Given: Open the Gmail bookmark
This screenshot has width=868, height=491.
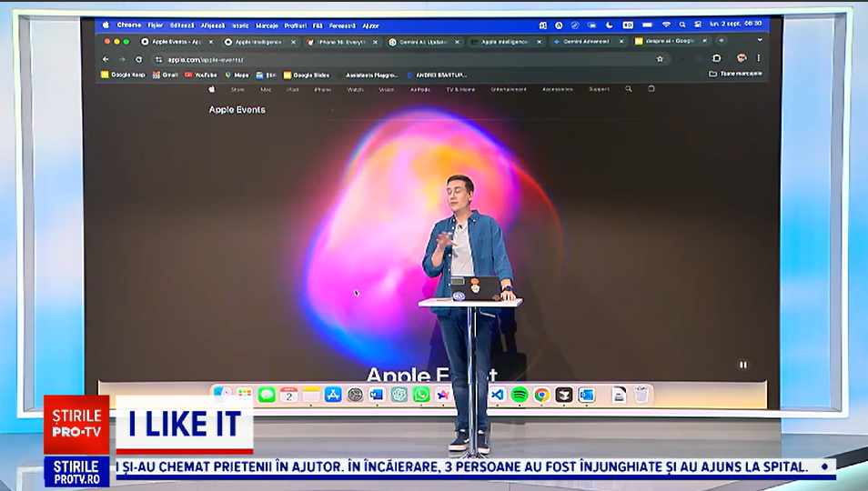Looking at the screenshot, I should [165, 75].
